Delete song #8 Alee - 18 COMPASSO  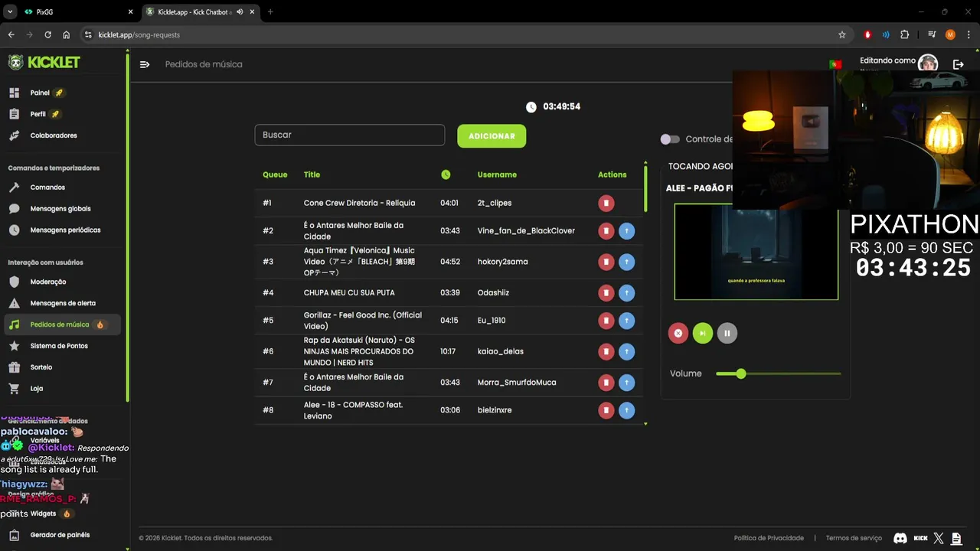(x=606, y=410)
